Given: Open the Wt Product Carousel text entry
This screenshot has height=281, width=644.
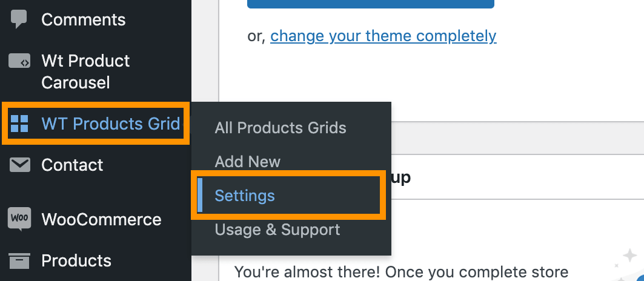Looking at the screenshot, I should click(85, 72).
